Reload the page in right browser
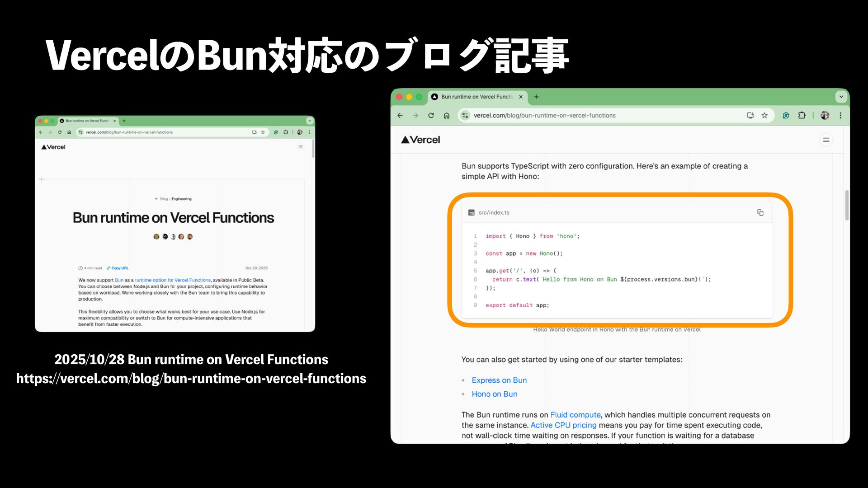 (x=431, y=115)
